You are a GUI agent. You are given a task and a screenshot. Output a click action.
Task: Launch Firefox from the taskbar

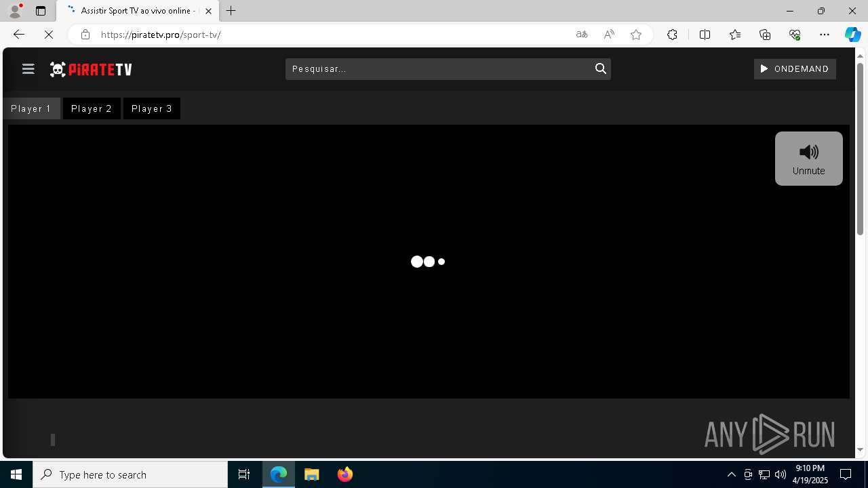click(345, 474)
